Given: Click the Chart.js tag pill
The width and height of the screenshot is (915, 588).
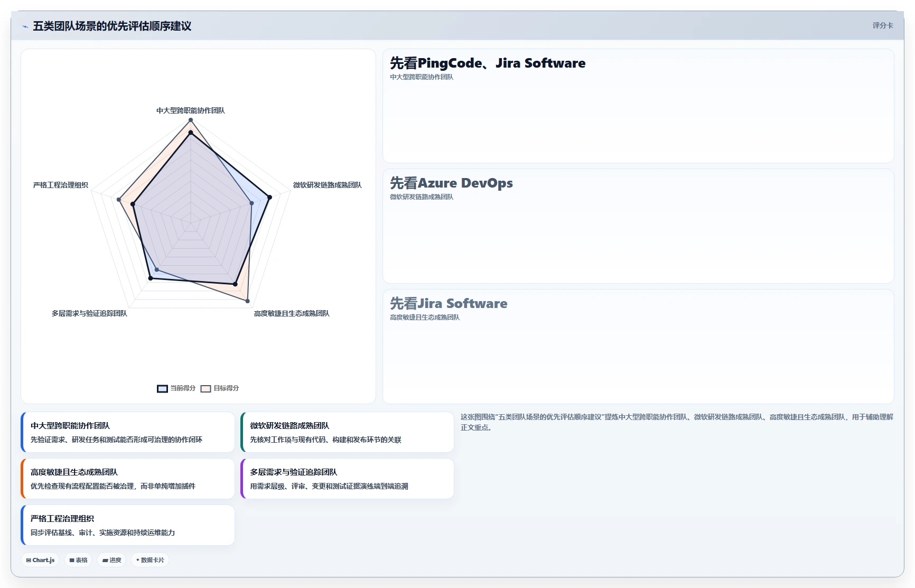Looking at the screenshot, I should (x=40, y=560).
